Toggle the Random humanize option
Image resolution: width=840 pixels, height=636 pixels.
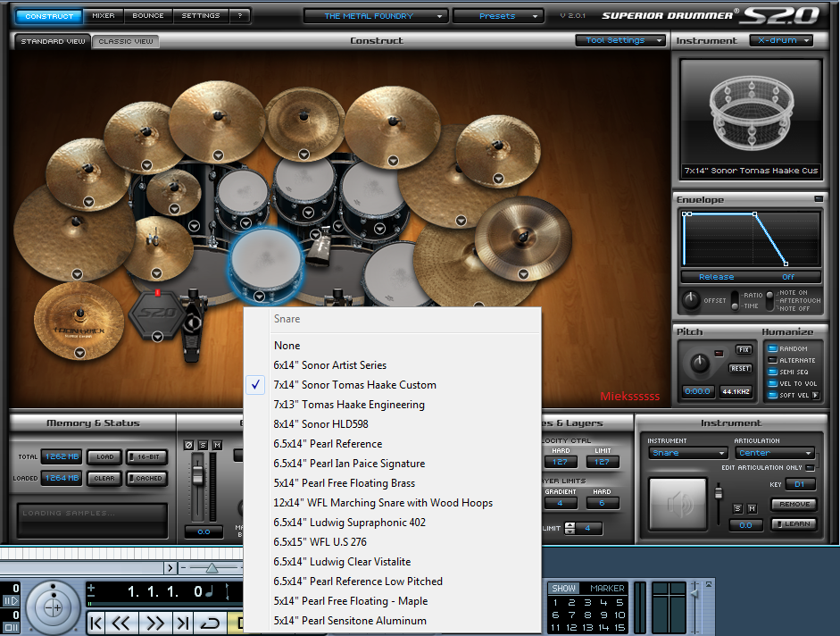coord(772,348)
